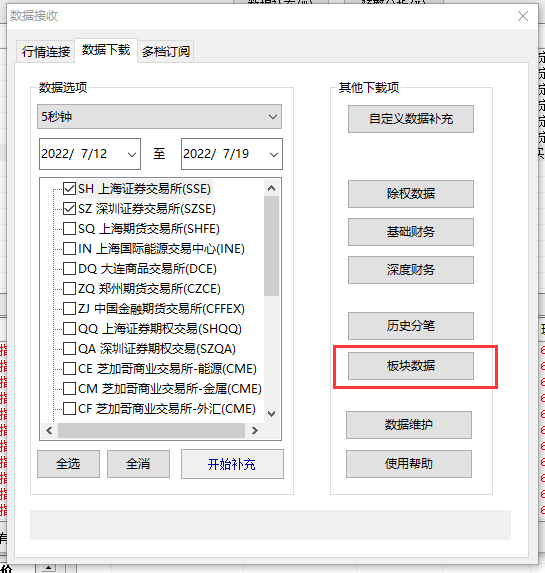Check QQ 上海证券期权交易(SHQQ)
The image size is (545, 573).
tap(69, 329)
